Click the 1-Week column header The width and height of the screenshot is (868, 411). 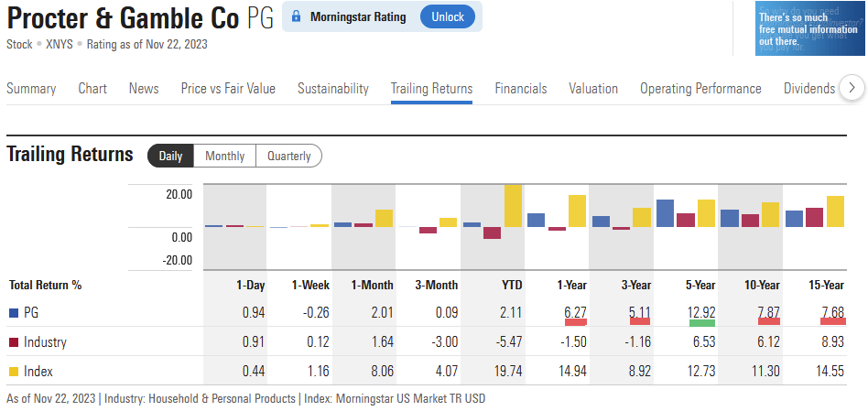pyautogui.click(x=311, y=286)
